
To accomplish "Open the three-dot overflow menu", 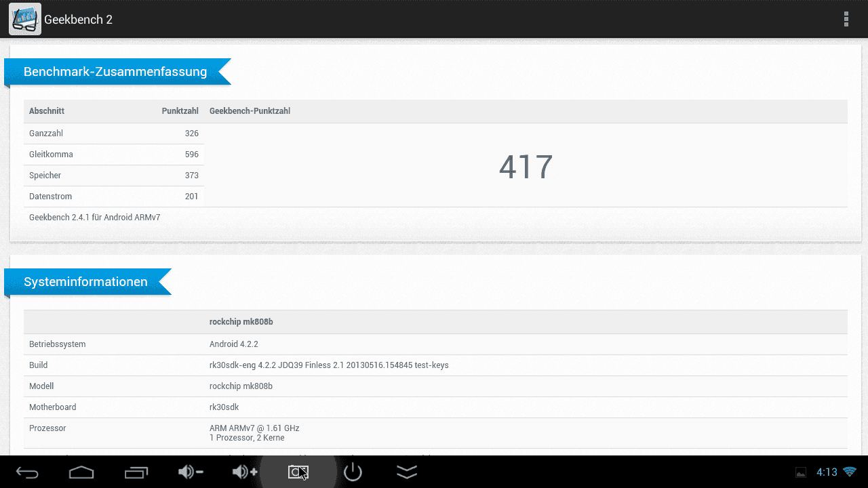I will point(846,19).
